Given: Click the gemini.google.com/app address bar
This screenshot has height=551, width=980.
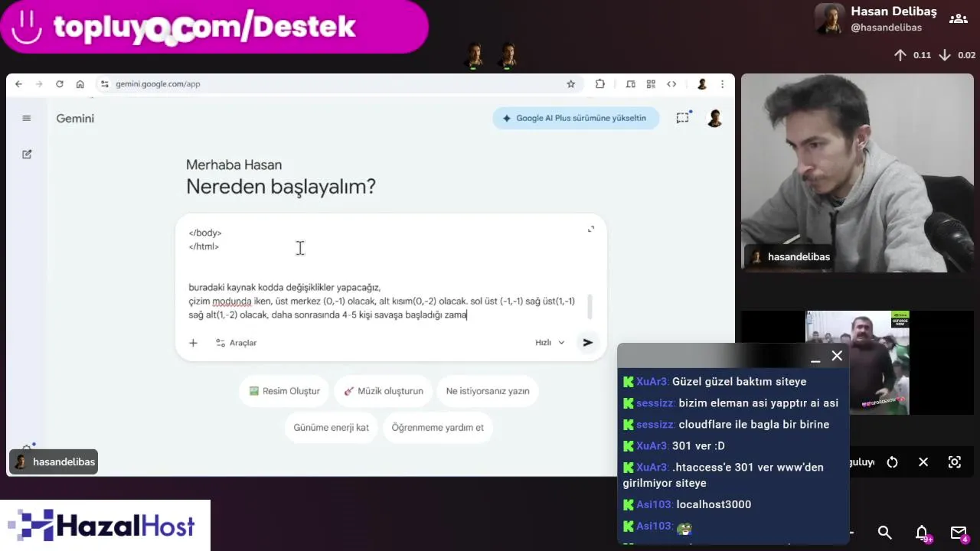Looking at the screenshot, I should pos(337,84).
